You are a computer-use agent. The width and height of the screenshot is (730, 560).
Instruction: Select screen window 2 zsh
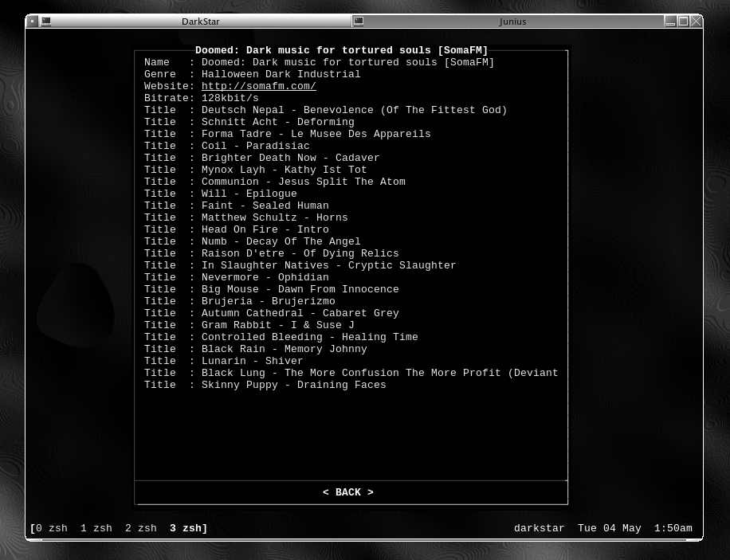pyautogui.click(x=141, y=528)
